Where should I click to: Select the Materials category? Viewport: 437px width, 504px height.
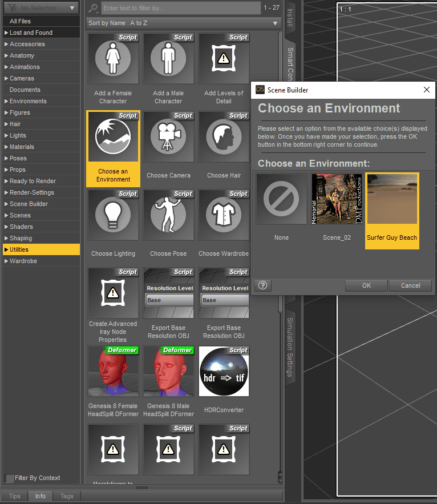[41, 147]
